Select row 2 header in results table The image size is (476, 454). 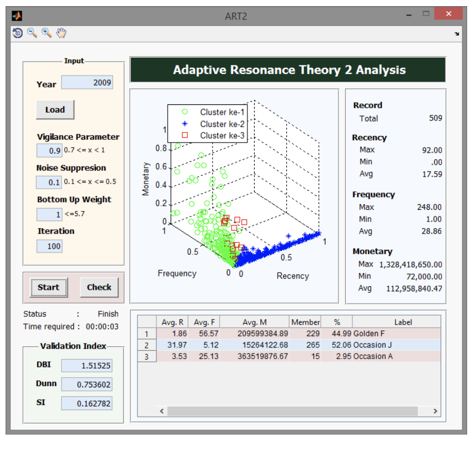point(147,345)
